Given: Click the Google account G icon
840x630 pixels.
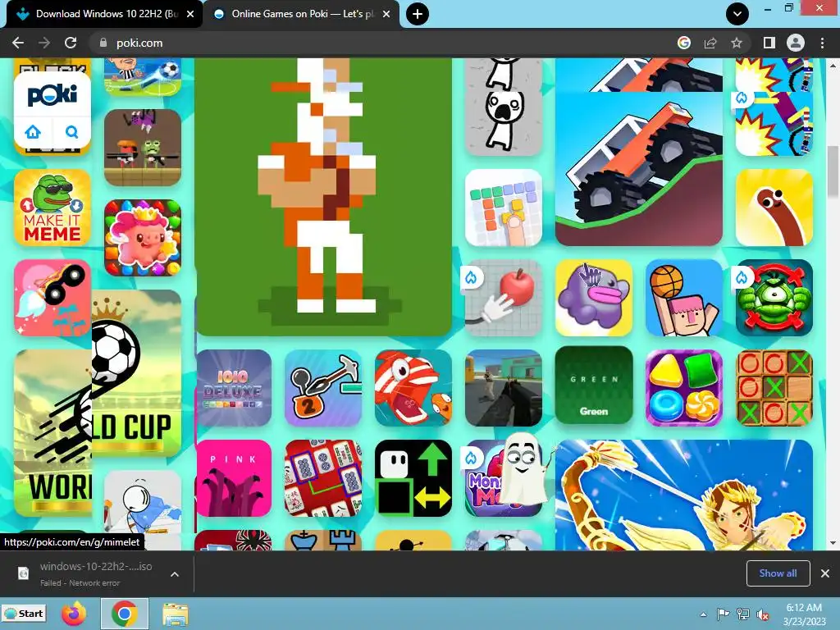Looking at the screenshot, I should click(684, 43).
